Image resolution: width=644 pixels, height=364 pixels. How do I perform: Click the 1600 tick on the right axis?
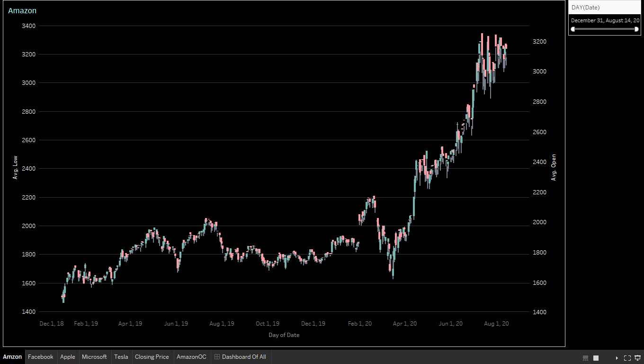point(540,283)
